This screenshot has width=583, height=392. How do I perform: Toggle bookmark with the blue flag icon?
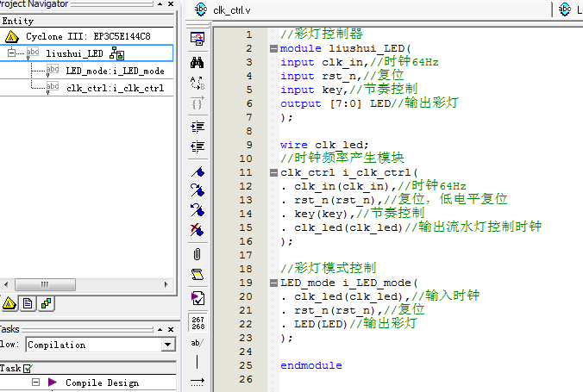197,170
